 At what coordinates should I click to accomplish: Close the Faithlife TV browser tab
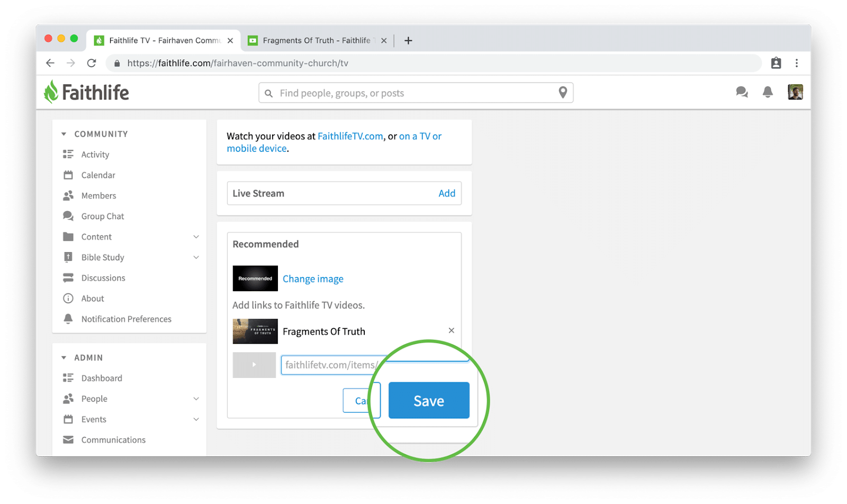(230, 41)
